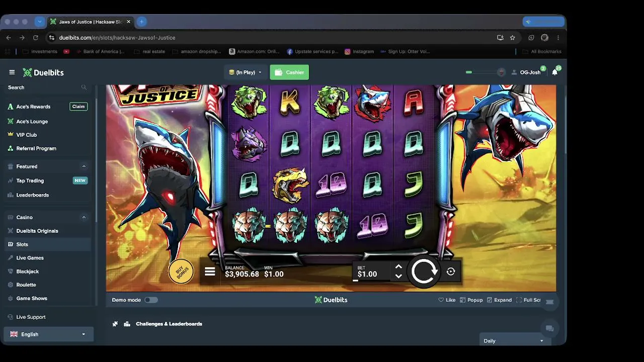
Task: Claim Ace's Rewards
Action: 78,107
